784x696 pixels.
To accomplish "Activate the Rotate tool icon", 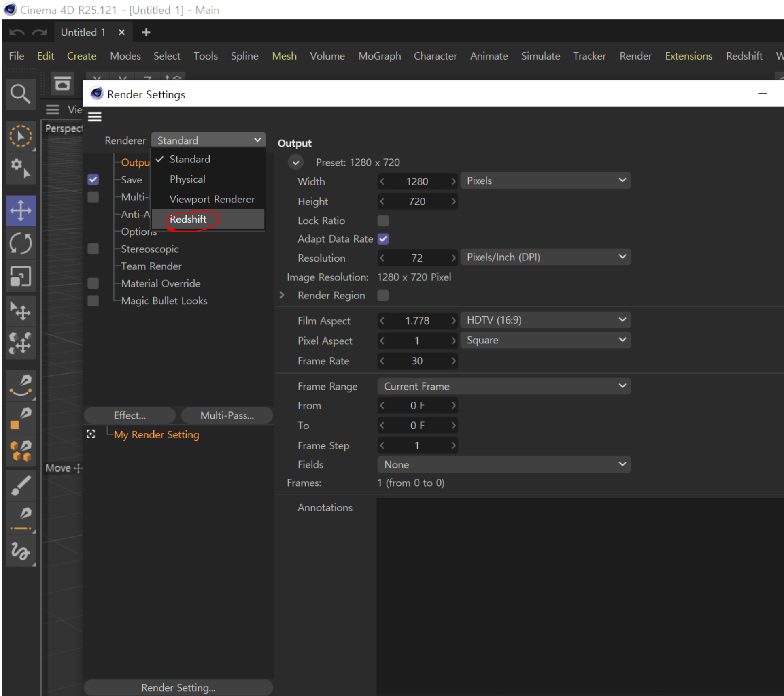I will point(21,244).
